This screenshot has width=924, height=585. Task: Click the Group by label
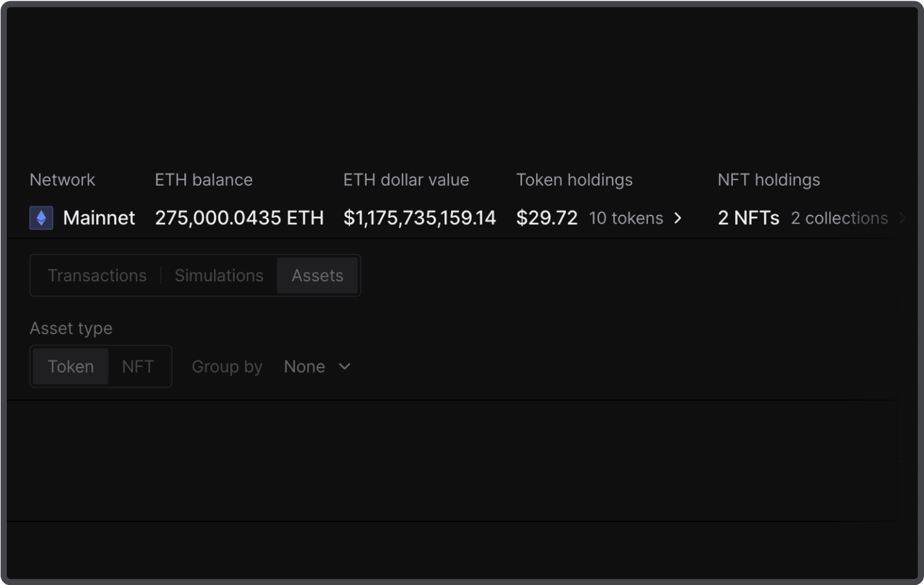227,366
